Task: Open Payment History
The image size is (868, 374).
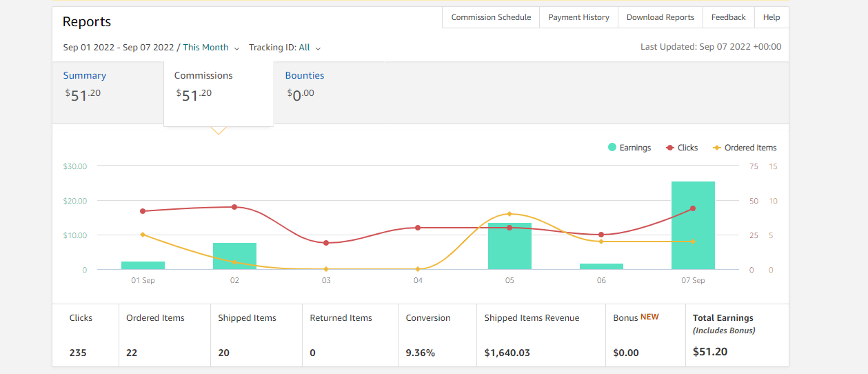Action: pos(578,17)
